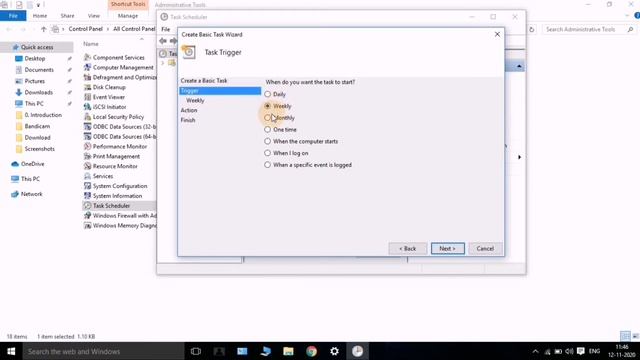
Task: Select System Configuration icon
Action: (87, 186)
